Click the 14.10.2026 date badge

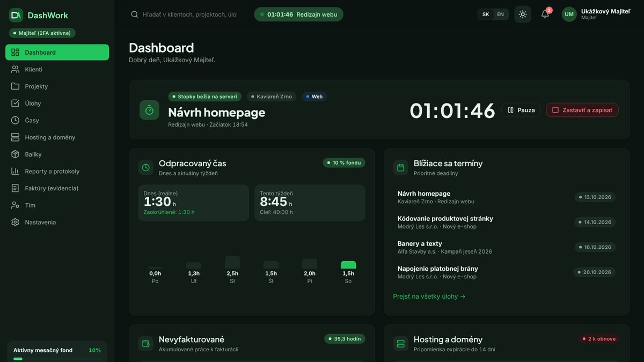coord(595,222)
